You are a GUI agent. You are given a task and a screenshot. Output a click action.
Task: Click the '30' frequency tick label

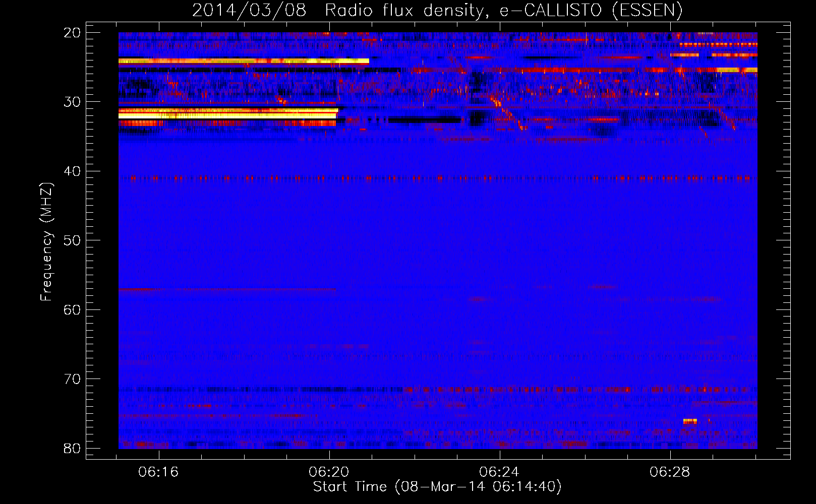coord(72,102)
